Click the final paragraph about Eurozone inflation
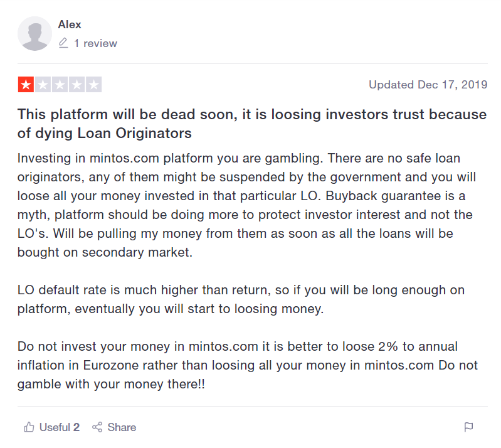 [x=248, y=365]
